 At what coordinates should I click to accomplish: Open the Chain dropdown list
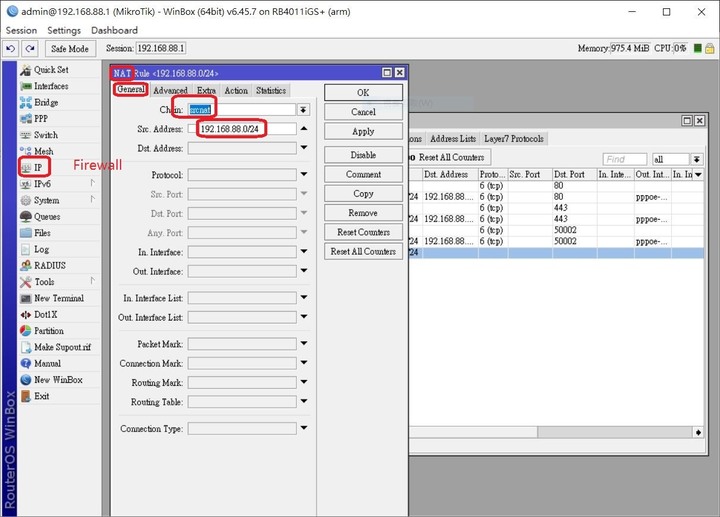[x=303, y=110]
